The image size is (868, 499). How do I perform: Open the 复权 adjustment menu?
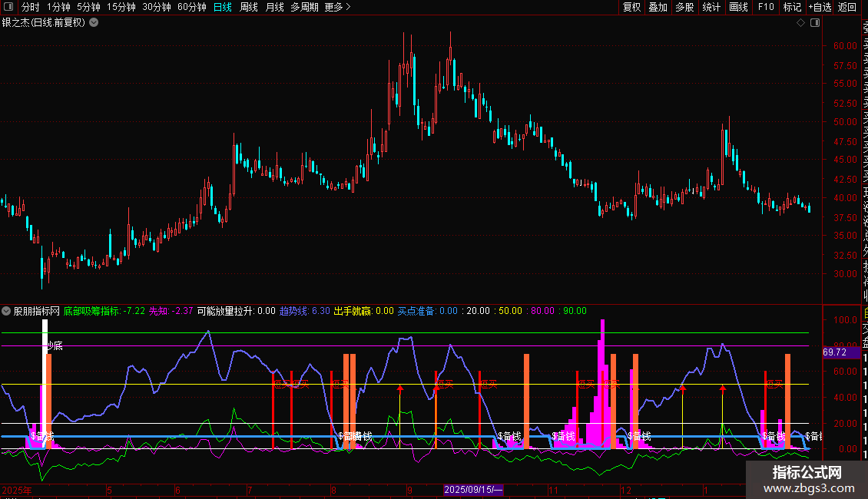tap(631, 8)
